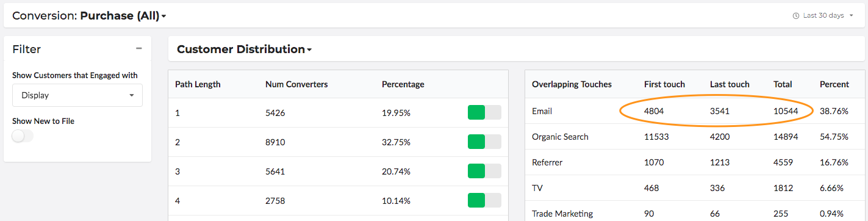The height and width of the screenshot is (221, 868).
Task: Toggle off path length 2 row switch
Action: (484, 142)
